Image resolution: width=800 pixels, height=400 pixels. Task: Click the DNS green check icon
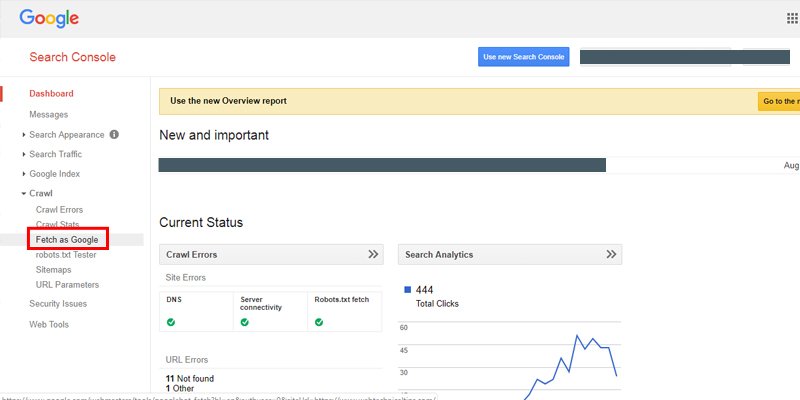point(171,322)
